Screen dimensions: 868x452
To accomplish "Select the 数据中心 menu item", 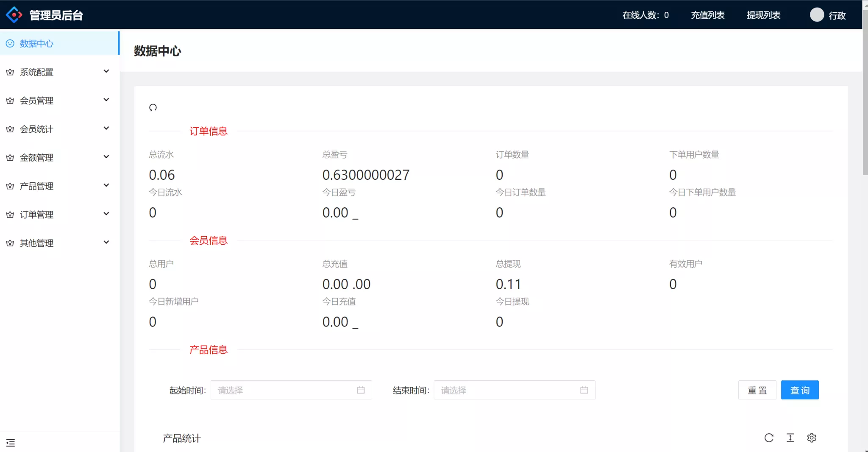I will click(x=59, y=43).
